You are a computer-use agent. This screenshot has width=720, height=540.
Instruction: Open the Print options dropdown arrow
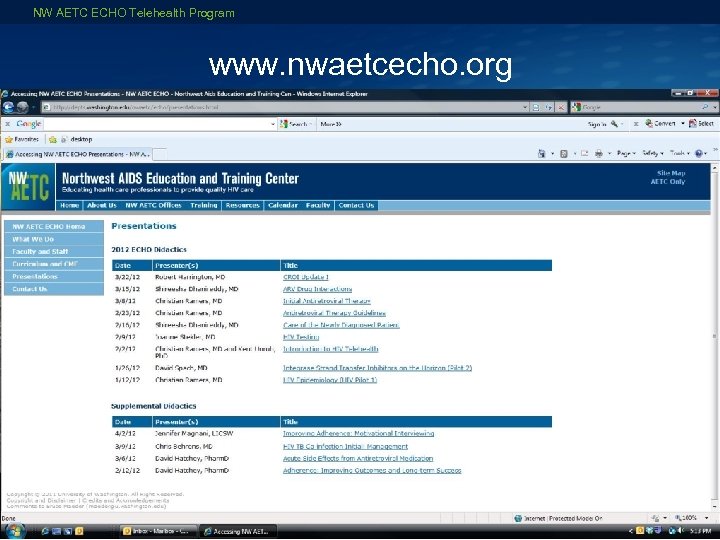click(x=609, y=153)
